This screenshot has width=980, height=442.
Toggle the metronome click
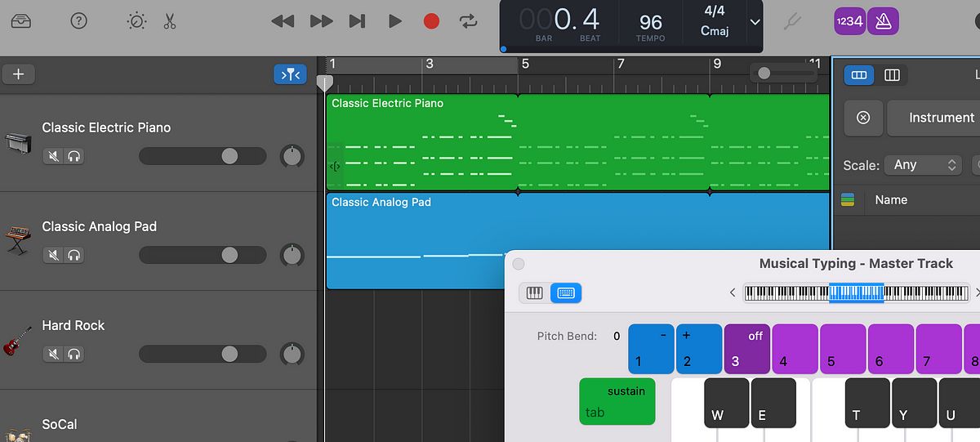(x=883, y=21)
